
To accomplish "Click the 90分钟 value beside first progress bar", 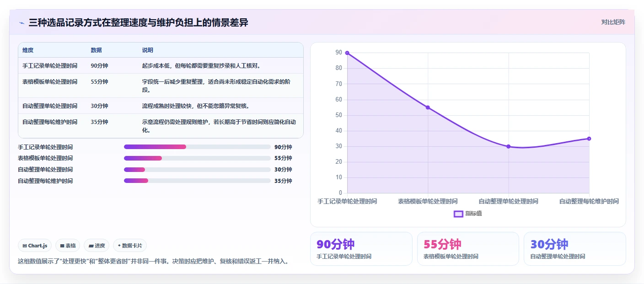I will tap(283, 147).
